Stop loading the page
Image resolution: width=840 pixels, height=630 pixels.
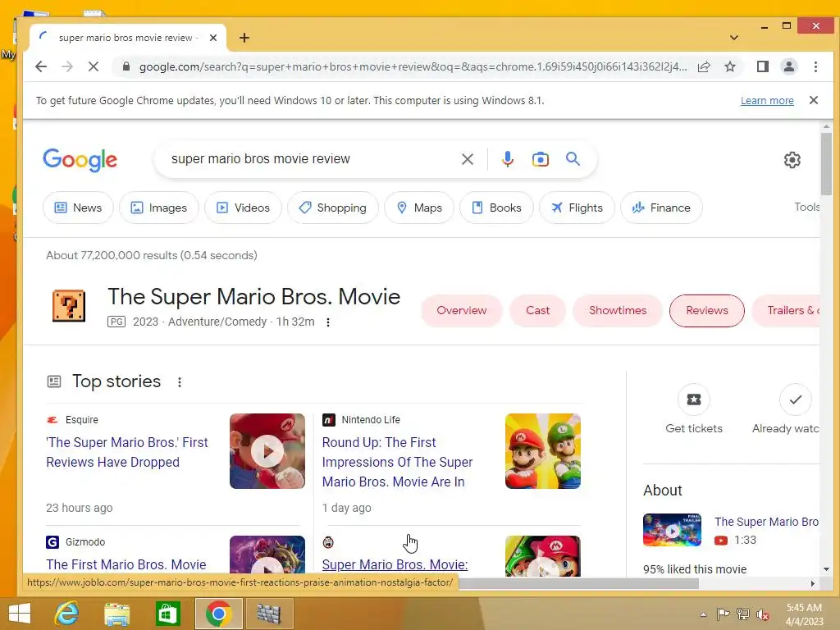coord(94,66)
